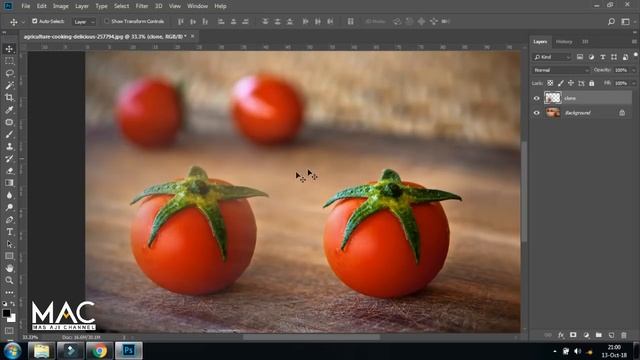This screenshot has height=360, width=640.
Task: Toggle filter for pixel layers
Action: (x=580, y=57)
